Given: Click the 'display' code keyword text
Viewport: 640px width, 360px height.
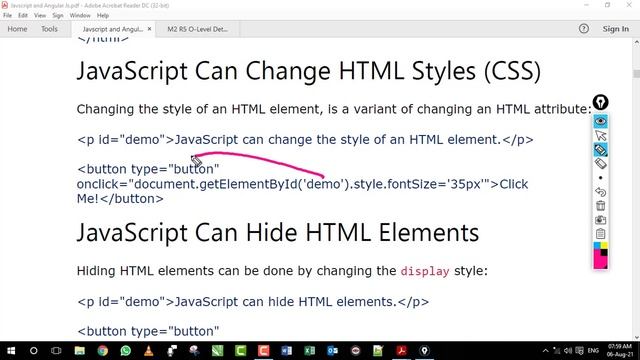Looking at the screenshot, I should (425, 271).
